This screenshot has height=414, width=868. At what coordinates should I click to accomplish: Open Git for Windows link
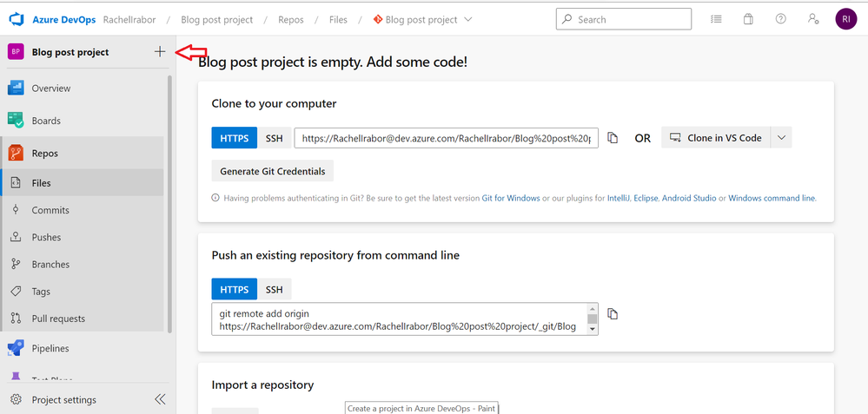511,198
